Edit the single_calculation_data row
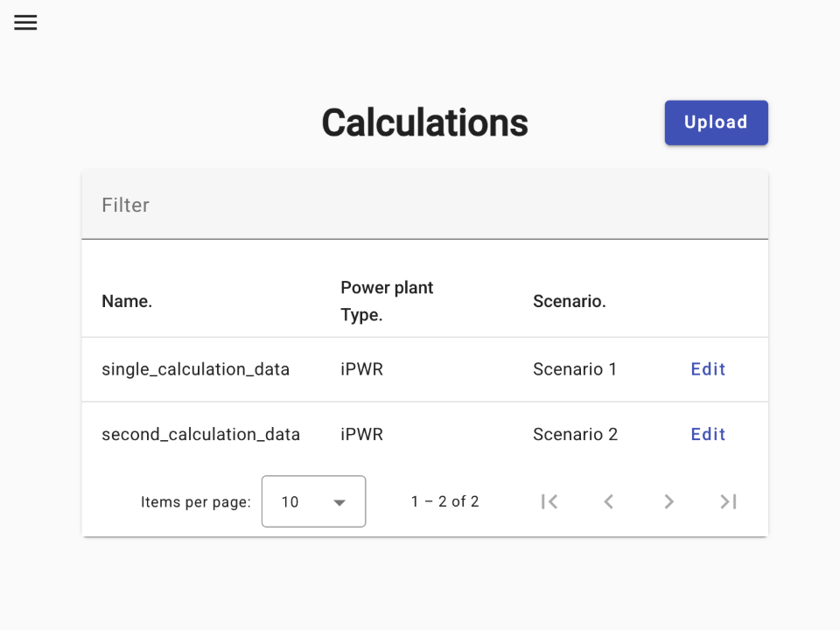Screen dimensions: 840x630 click(708, 369)
